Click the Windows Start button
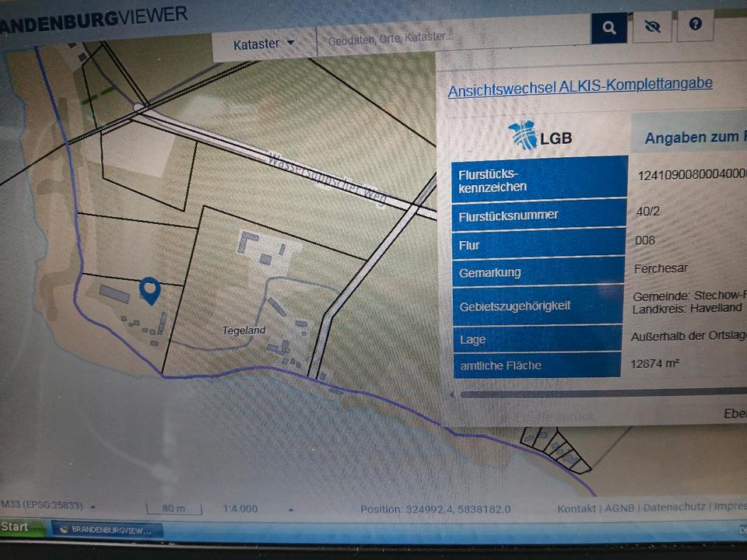The height and width of the screenshot is (560, 747). [16, 527]
